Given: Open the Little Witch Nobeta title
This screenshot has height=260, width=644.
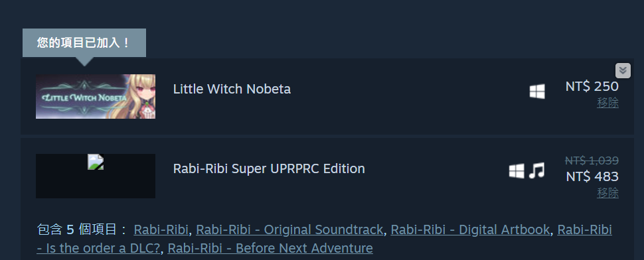Looking at the screenshot, I should [x=232, y=89].
